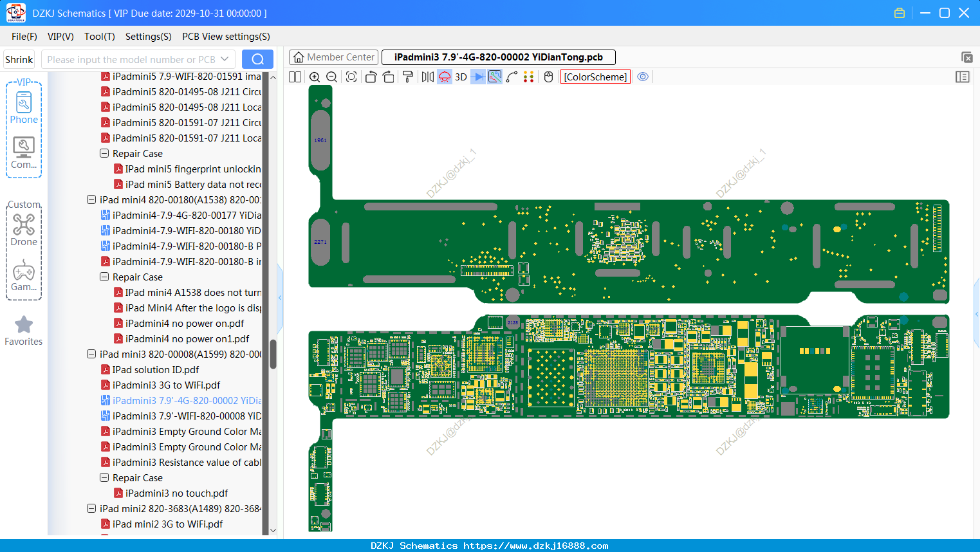Collapse Repair Case under iPad mini4
The image size is (980, 552).
coord(104,277)
